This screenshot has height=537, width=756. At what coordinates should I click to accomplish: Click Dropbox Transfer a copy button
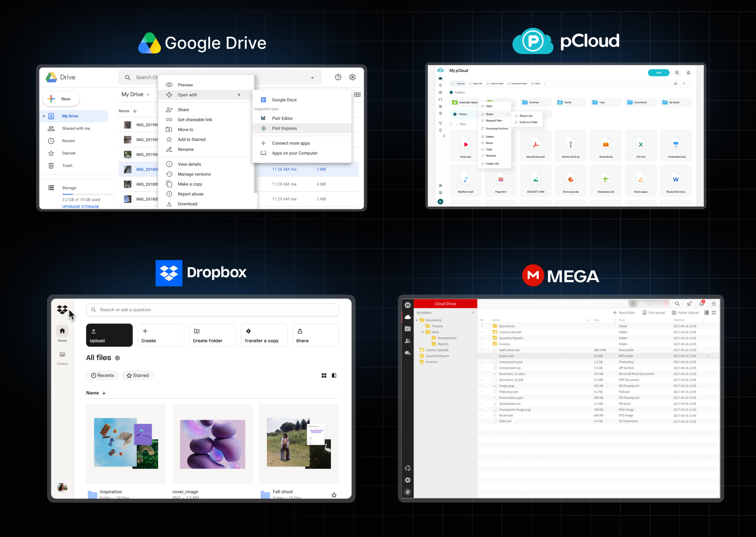[x=264, y=335]
